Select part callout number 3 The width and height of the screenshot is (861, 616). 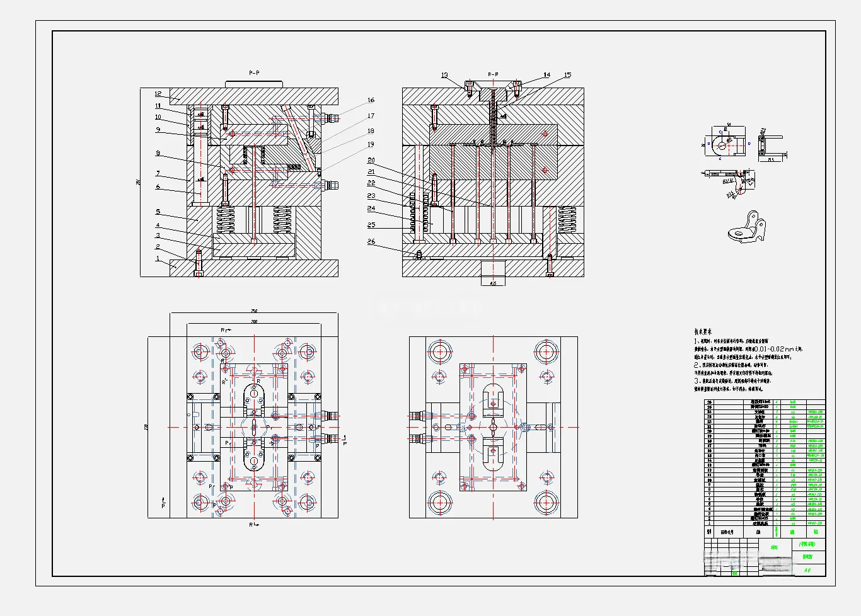(x=158, y=236)
